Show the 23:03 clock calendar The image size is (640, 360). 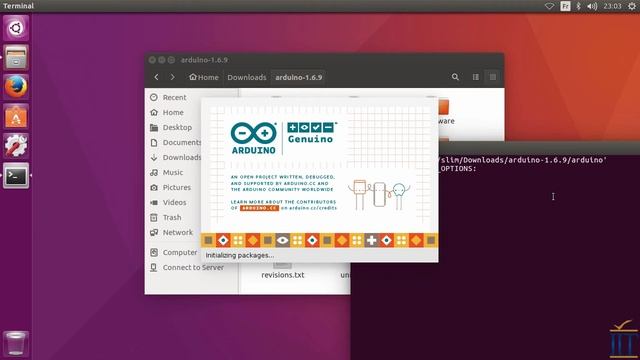tap(612, 6)
